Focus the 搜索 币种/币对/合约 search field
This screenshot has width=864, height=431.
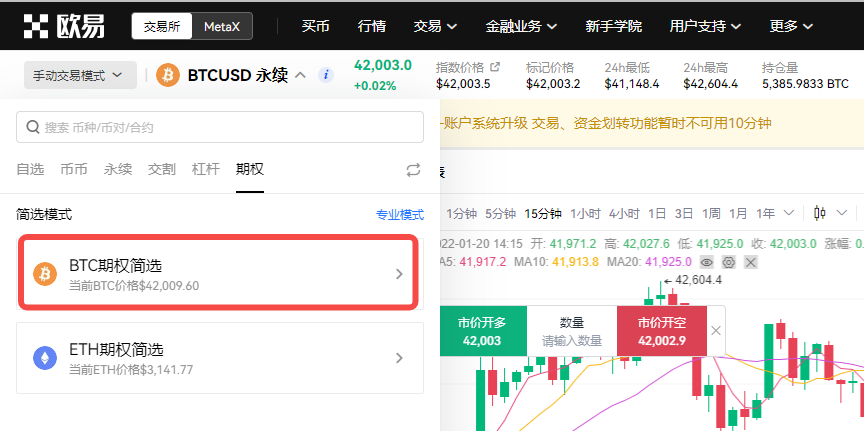pyautogui.click(x=220, y=127)
